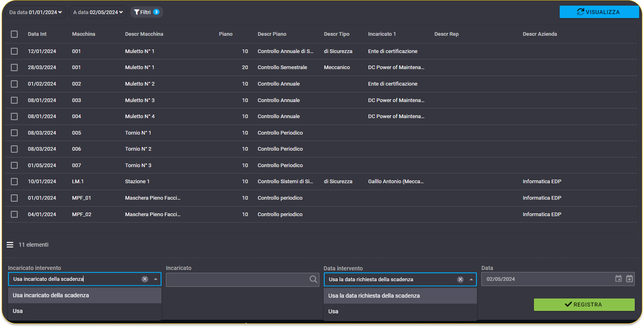Sort by the Data Int column header
Image resolution: width=644 pixels, height=327 pixels.
pyautogui.click(x=37, y=34)
